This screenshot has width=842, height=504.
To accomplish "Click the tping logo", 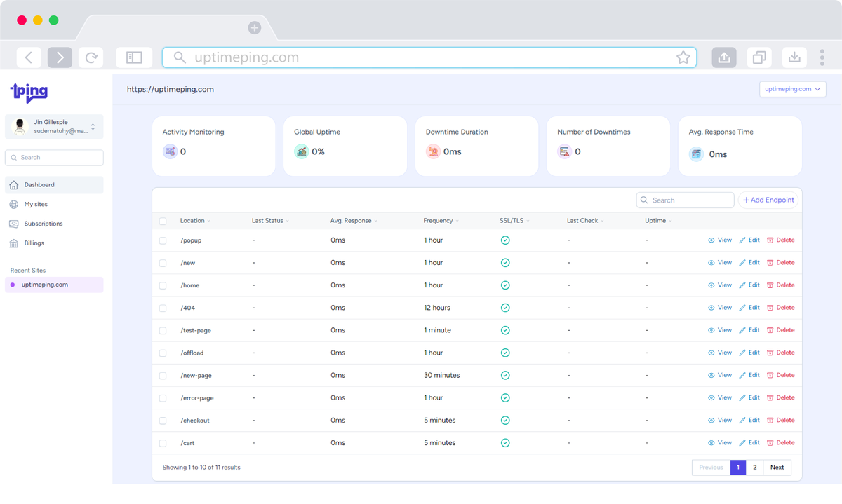I will 29,92.
